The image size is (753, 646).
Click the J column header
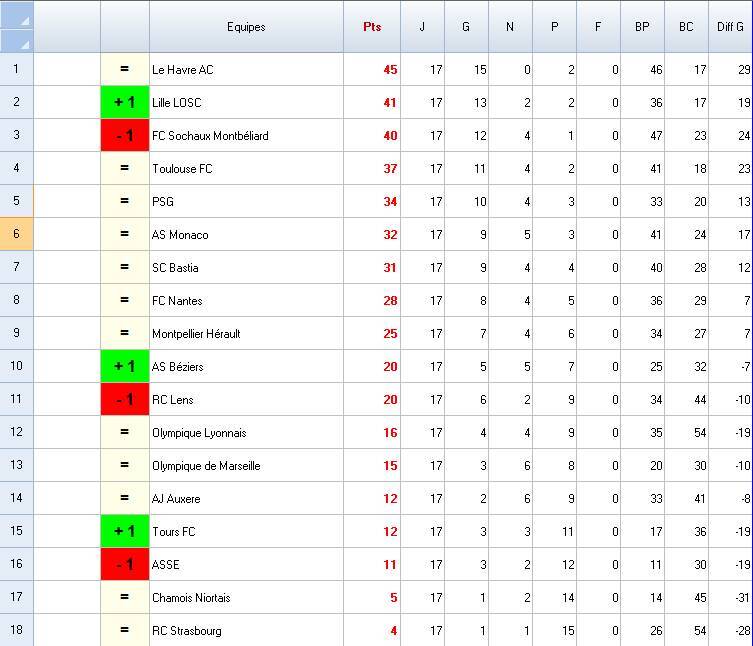point(422,27)
